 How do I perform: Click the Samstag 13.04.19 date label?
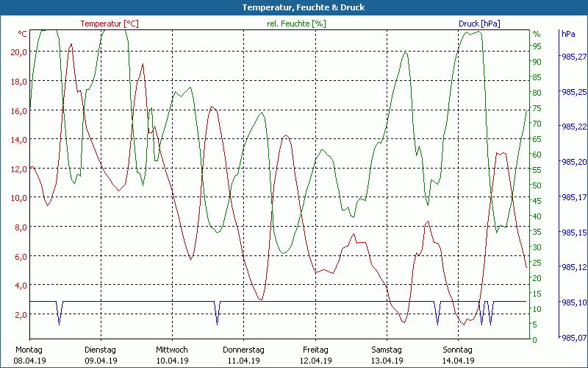click(386, 355)
